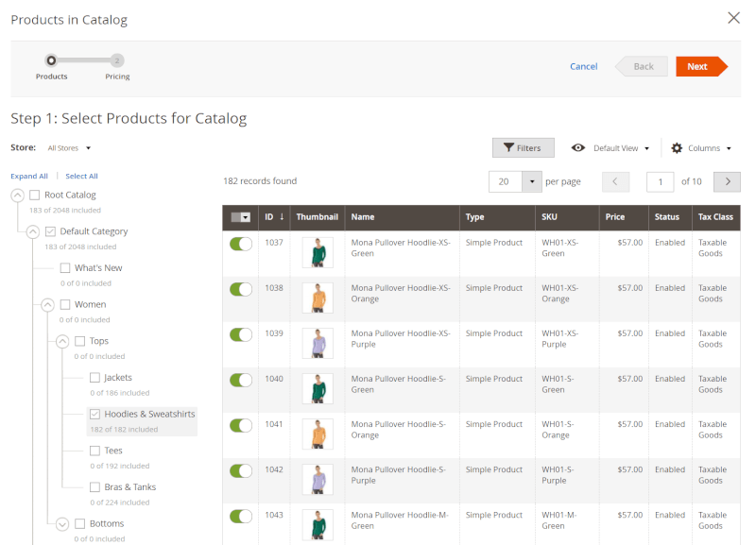This screenshot has width=756, height=545.
Task: Collapse the Root Catalog tree node
Action: pos(18,196)
